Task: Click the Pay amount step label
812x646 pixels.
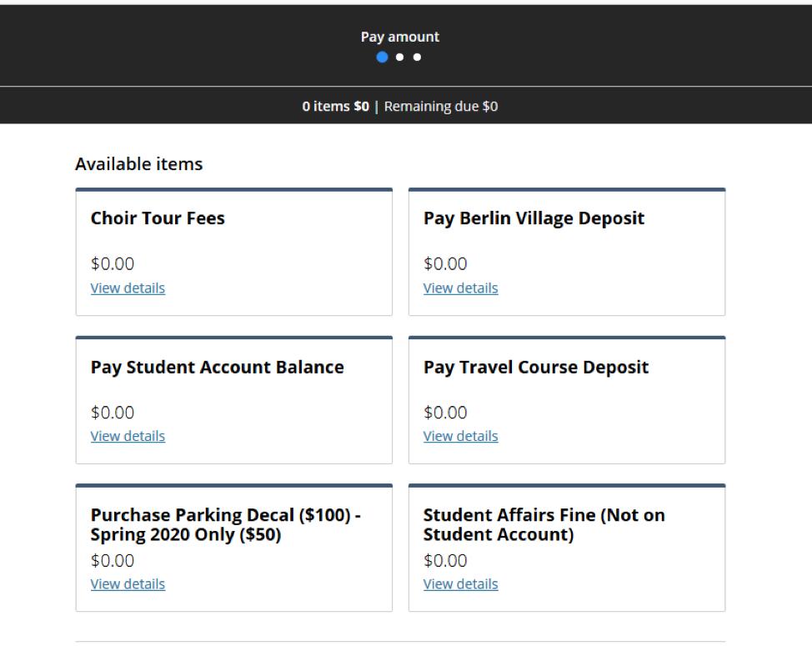Action: point(399,37)
